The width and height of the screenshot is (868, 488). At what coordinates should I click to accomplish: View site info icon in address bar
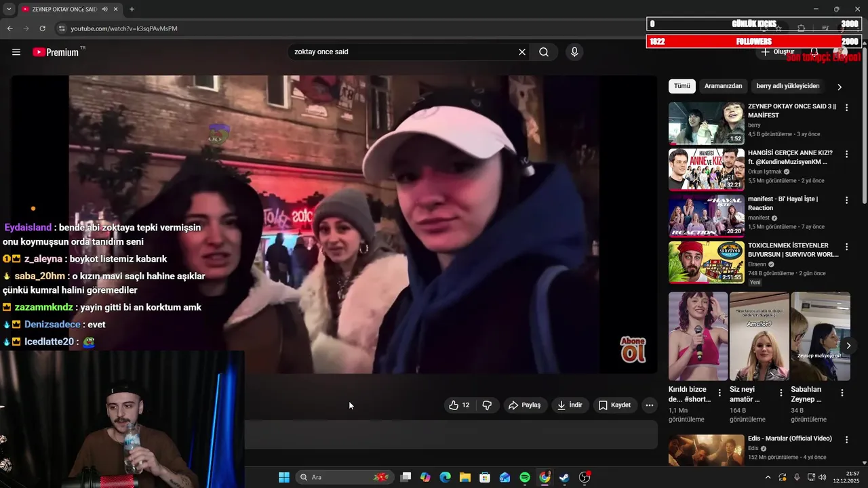(x=62, y=28)
